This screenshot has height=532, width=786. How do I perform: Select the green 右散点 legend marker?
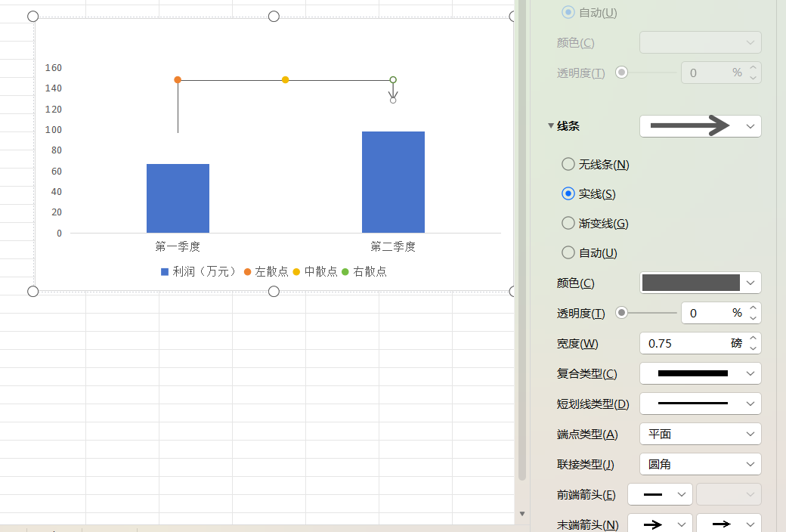(x=346, y=271)
